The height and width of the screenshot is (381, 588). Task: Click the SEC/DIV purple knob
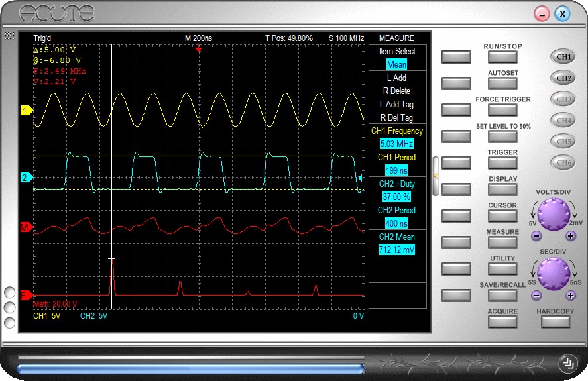click(554, 274)
